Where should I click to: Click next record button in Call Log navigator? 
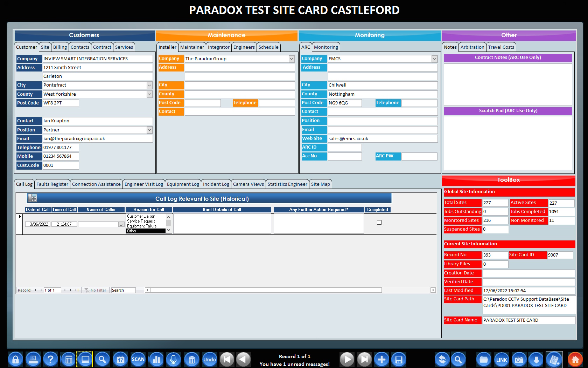coord(65,290)
